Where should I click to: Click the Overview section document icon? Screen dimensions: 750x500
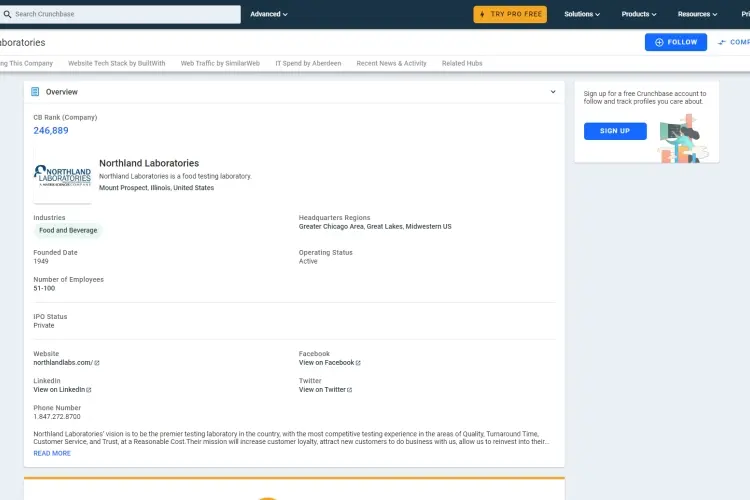pos(35,91)
